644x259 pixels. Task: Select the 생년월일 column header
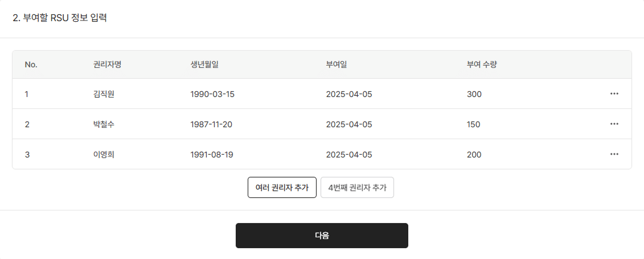204,64
